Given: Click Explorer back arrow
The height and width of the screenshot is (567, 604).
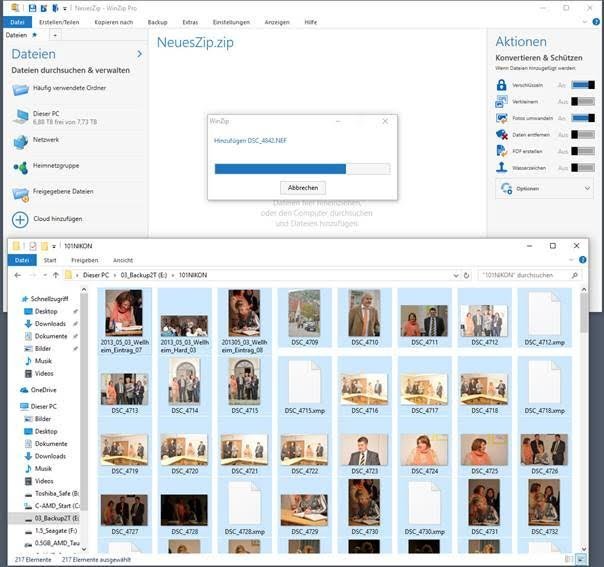Looking at the screenshot, I should point(17,275).
